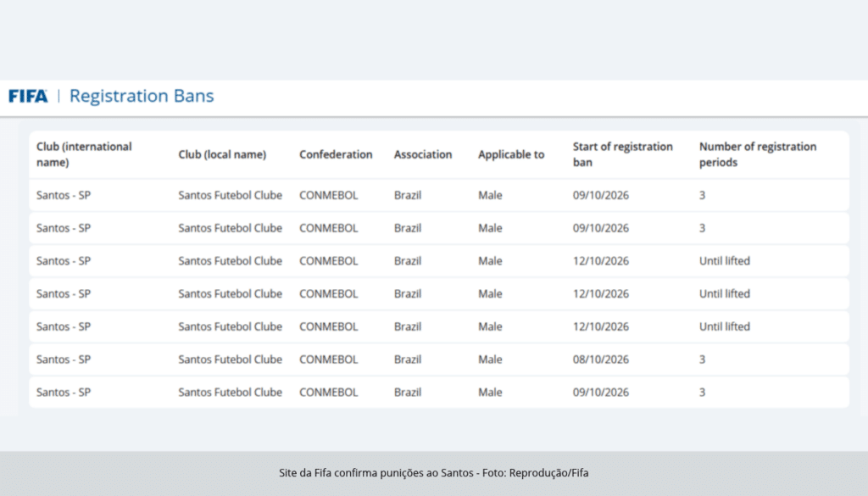The width and height of the screenshot is (868, 496).
Task: Click the FIFA logo
Action: pyautogui.click(x=28, y=97)
